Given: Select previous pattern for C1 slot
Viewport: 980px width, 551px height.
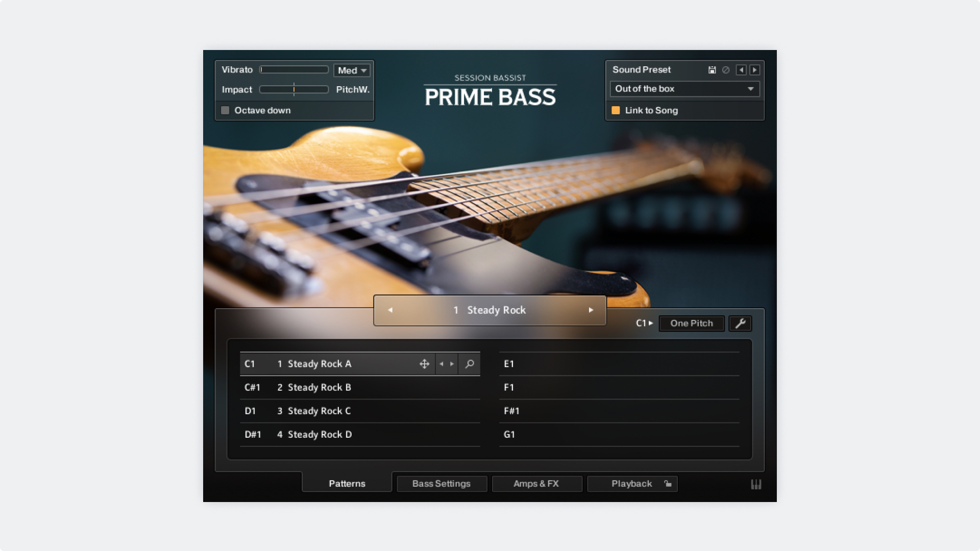Looking at the screenshot, I should (442, 364).
